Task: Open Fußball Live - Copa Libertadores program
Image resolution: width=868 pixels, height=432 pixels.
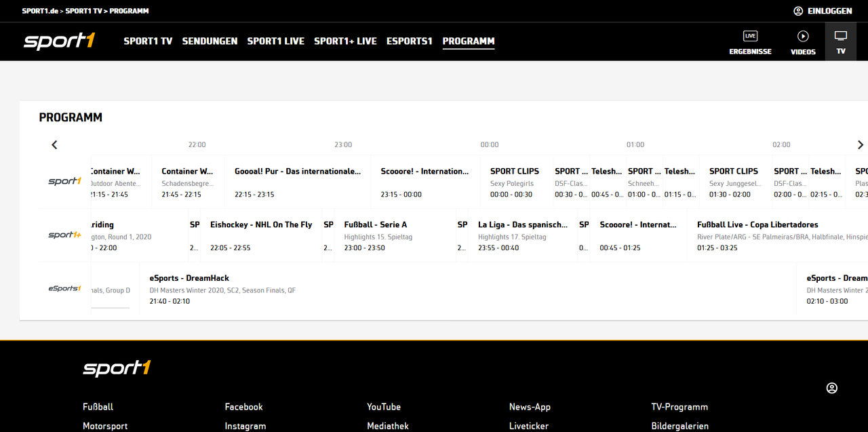Action: [x=778, y=235]
